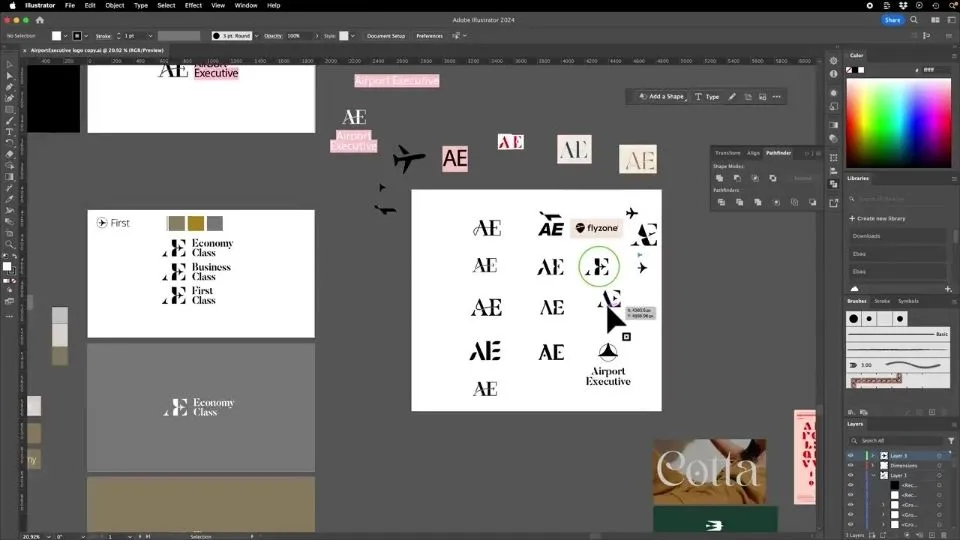Open the File menu
This screenshot has width=960, height=540.
coord(70,6)
